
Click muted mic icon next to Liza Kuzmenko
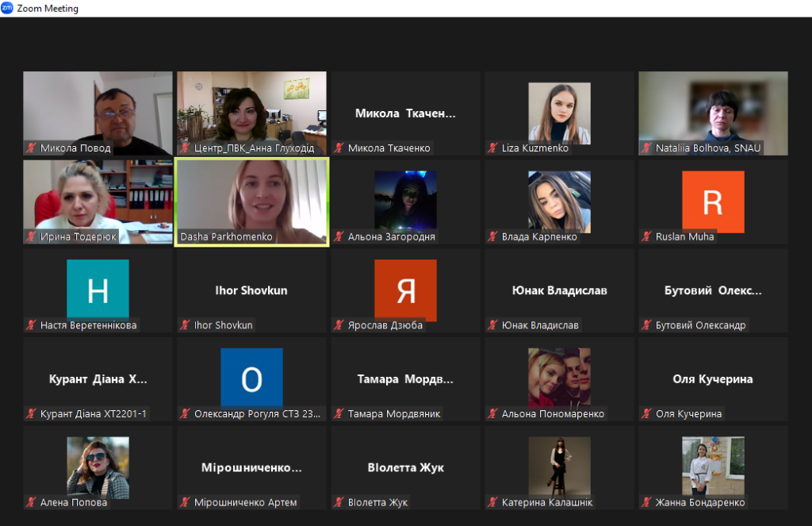493,148
